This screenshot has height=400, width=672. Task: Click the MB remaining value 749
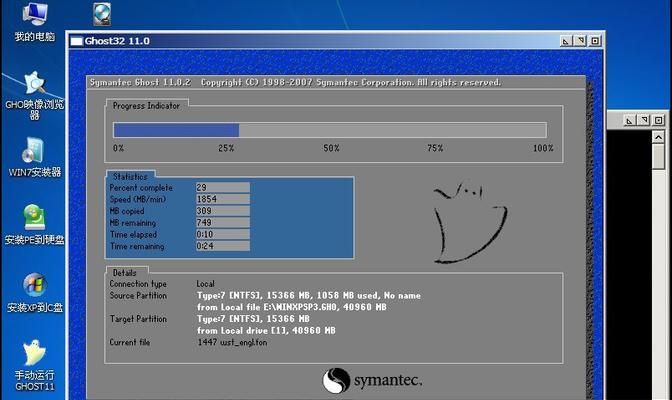point(223,223)
